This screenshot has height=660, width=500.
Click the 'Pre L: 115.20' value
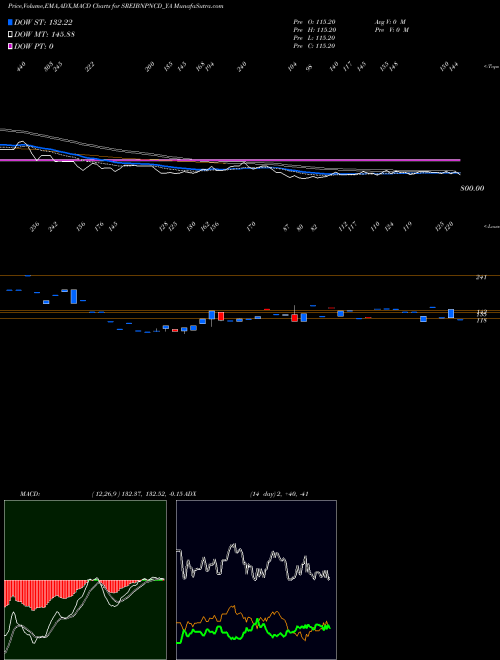pos(314,38)
